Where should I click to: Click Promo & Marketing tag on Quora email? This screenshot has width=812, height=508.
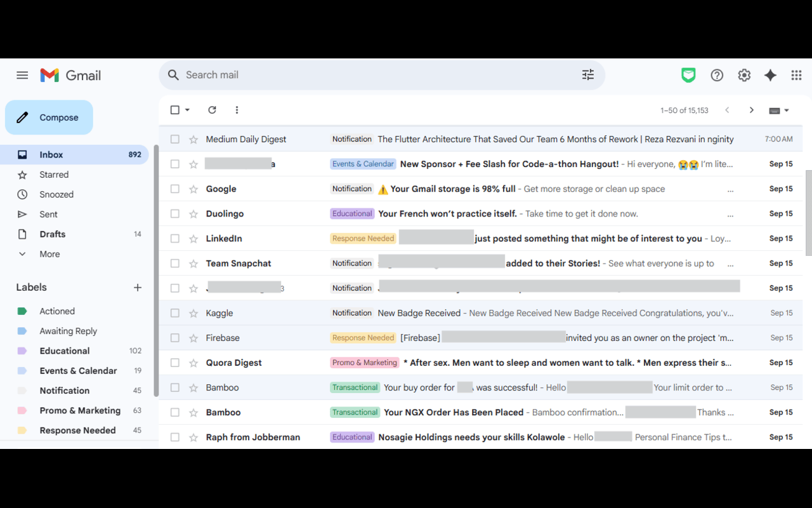tap(365, 363)
